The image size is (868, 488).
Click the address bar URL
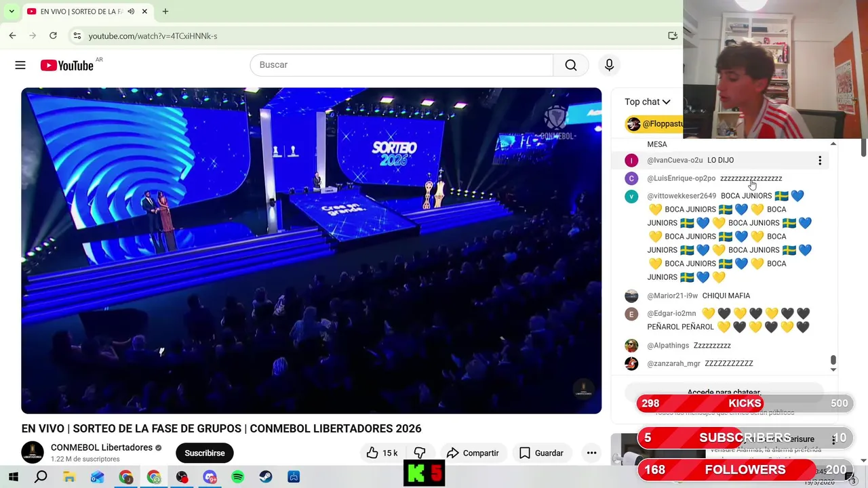click(153, 36)
